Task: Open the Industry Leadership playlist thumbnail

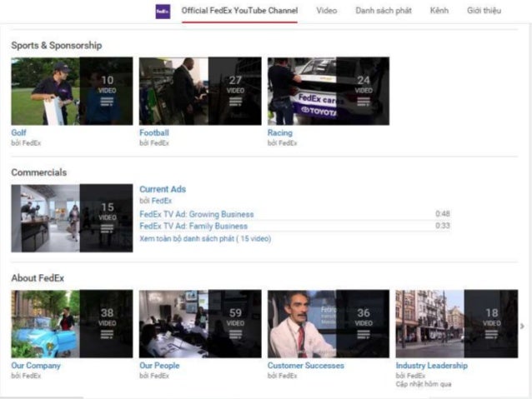Action: pos(457,324)
